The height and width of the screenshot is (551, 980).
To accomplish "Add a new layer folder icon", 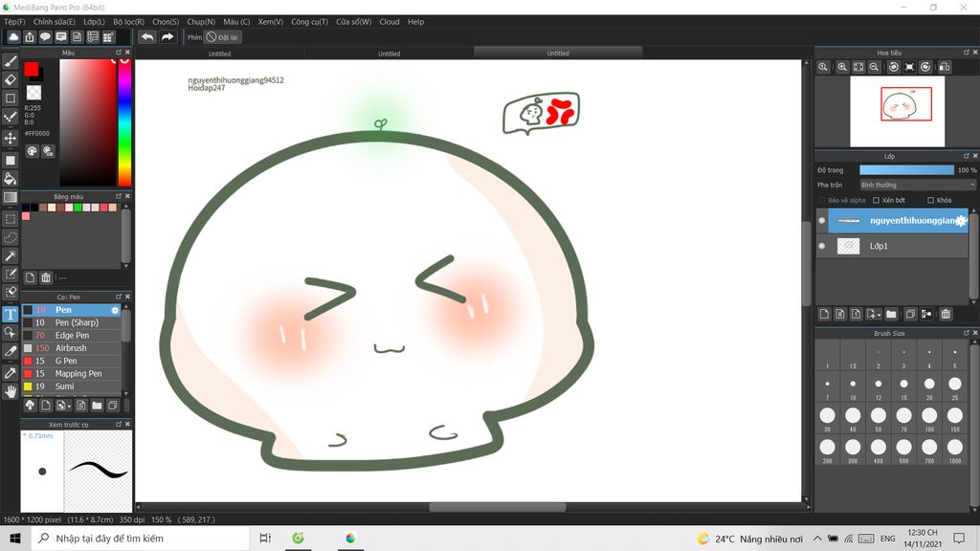I will pos(891,314).
